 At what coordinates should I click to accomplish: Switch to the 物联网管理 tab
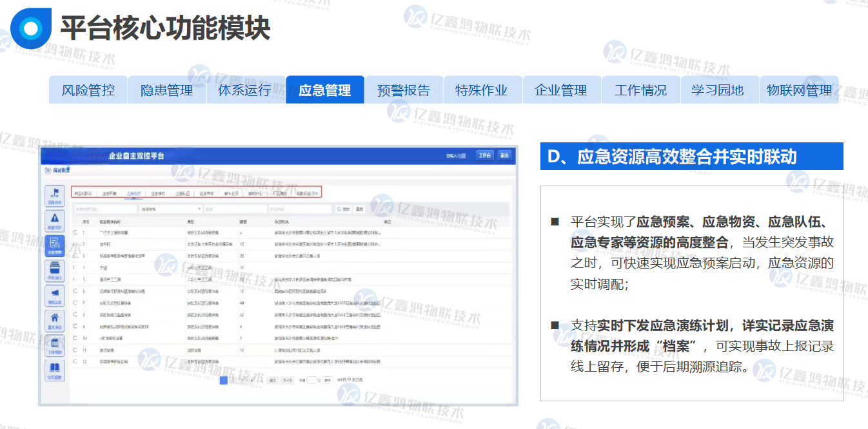click(800, 90)
